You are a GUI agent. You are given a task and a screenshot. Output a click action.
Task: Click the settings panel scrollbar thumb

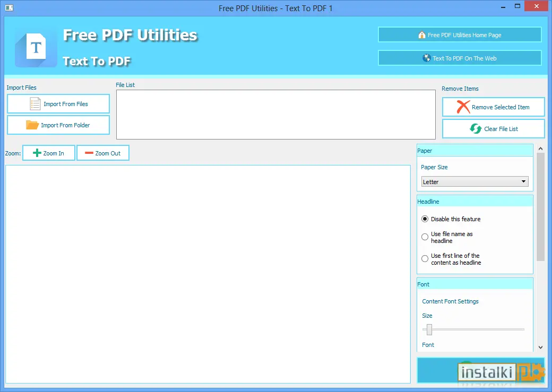(540, 207)
